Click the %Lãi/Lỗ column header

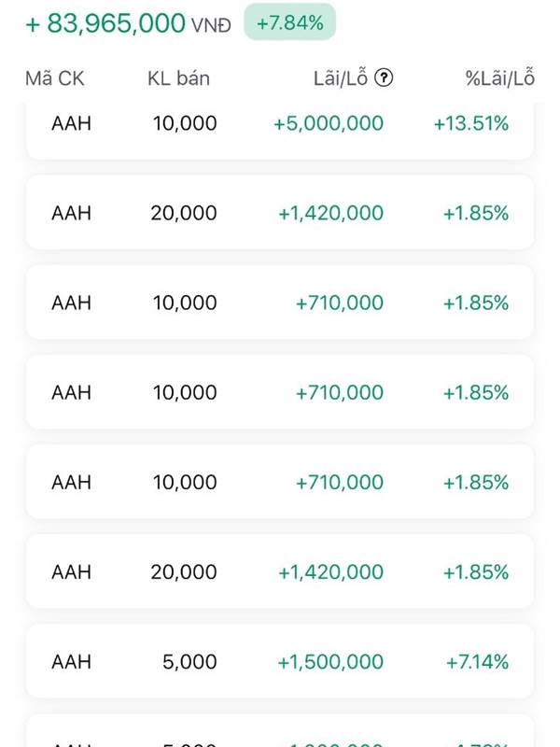point(500,78)
